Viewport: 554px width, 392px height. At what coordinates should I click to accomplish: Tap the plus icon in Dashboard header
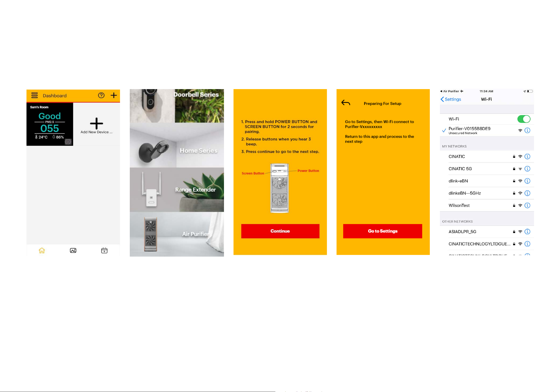click(x=114, y=95)
